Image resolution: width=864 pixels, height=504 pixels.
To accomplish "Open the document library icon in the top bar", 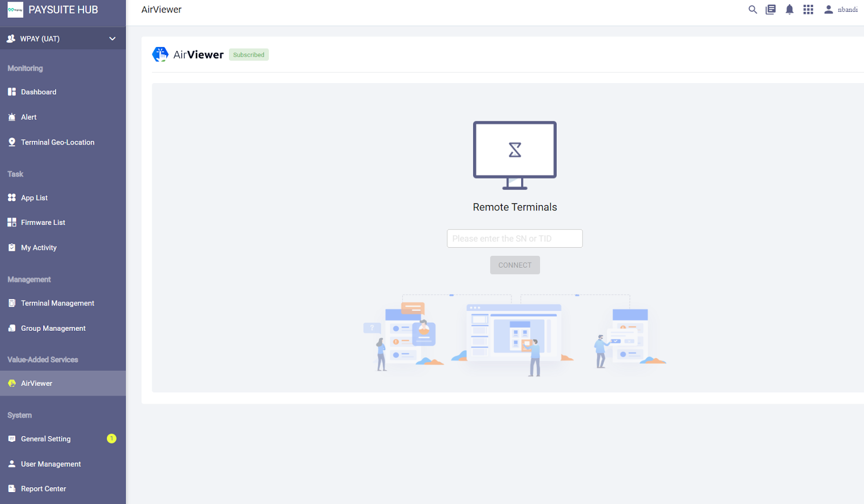I will click(x=771, y=10).
